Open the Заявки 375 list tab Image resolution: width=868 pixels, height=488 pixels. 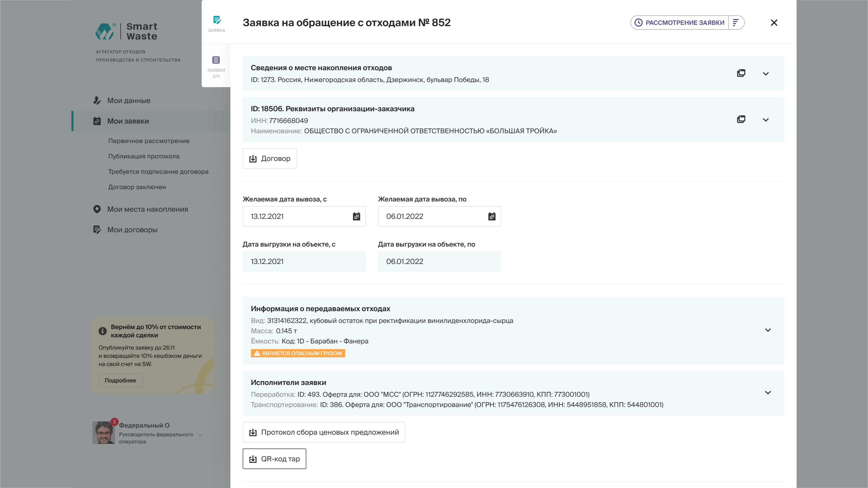[x=216, y=67]
